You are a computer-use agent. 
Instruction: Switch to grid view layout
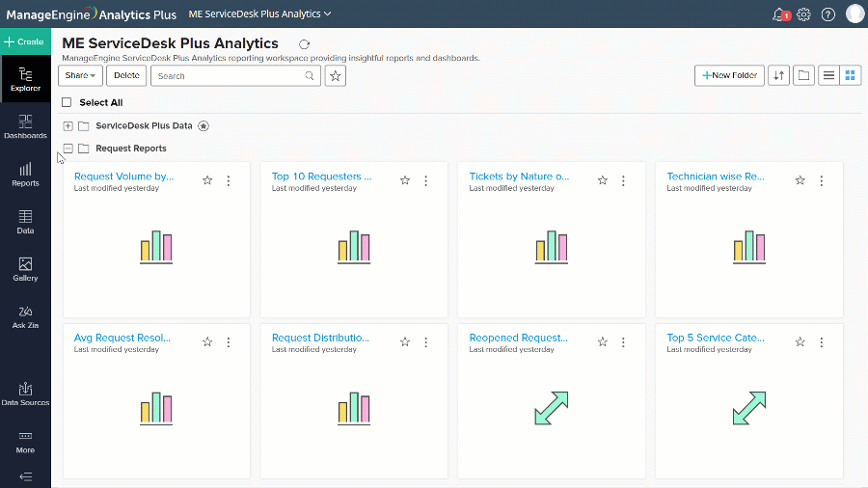851,75
